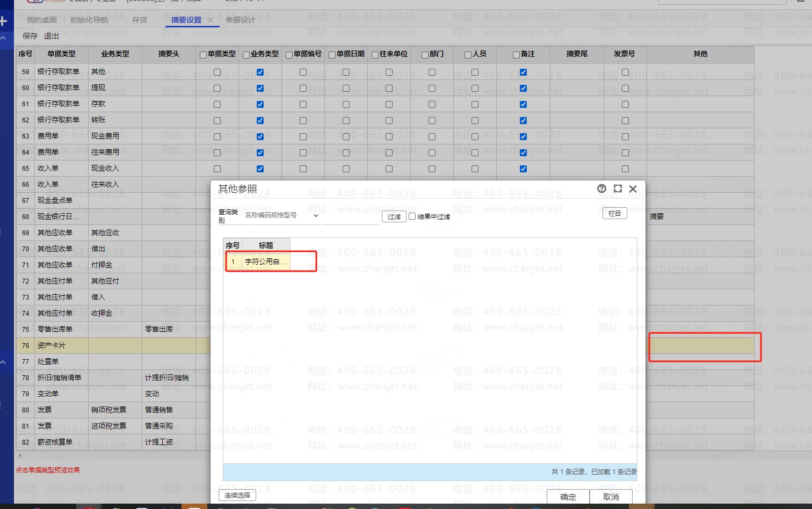Open the 我的桌面 tab
This screenshot has height=509, width=812.
(x=42, y=20)
